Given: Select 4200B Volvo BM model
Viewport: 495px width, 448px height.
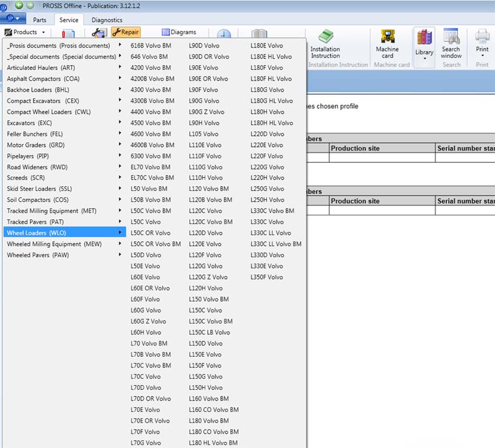Looking at the screenshot, I should click(152, 79).
